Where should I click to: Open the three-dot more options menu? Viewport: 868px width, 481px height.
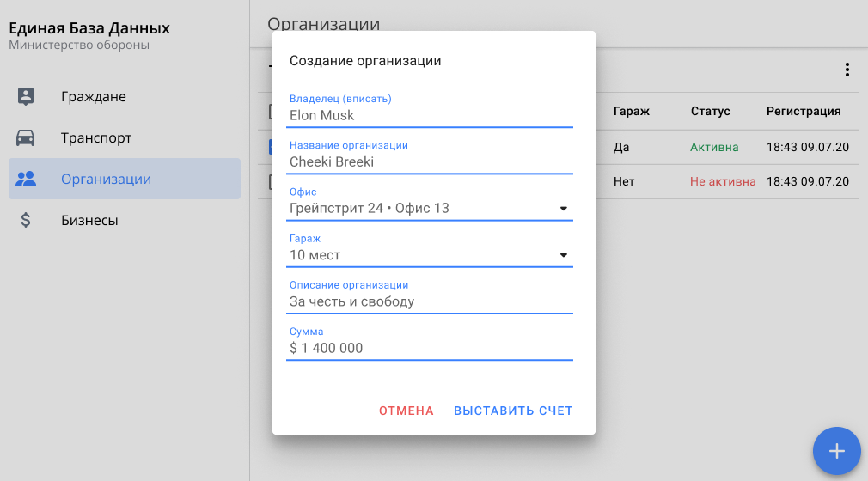pyautogui.click(x=847, y=70)
